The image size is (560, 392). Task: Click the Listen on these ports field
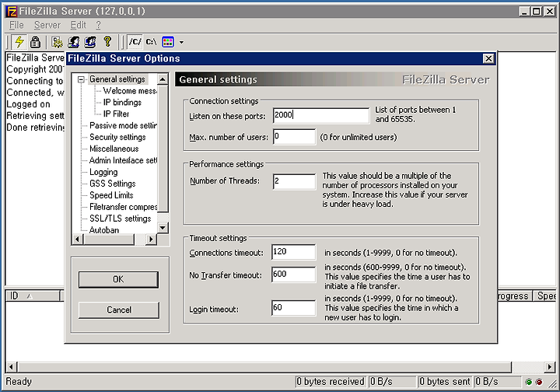320,115
